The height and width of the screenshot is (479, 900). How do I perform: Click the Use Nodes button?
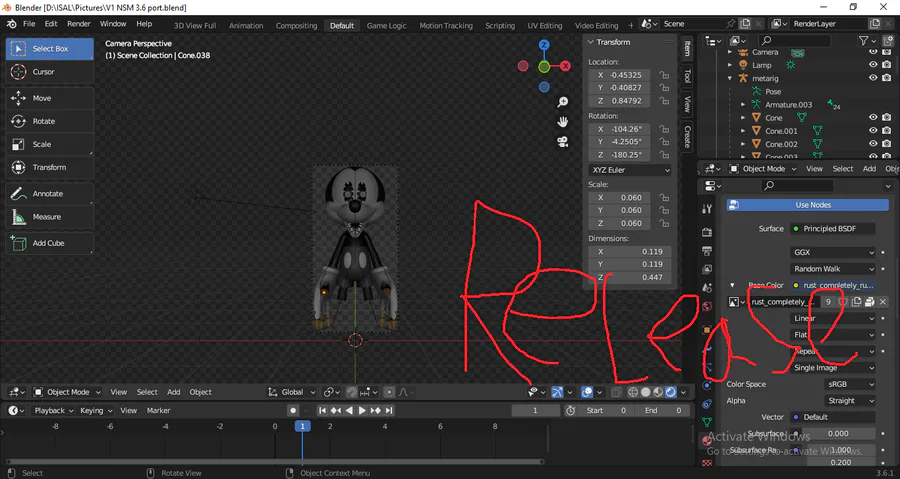pos(808,205)
